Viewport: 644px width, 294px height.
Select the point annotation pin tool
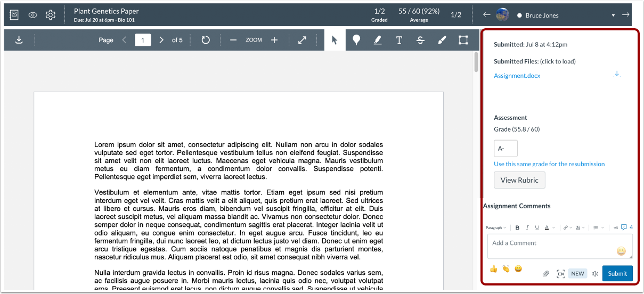[356, 40]
